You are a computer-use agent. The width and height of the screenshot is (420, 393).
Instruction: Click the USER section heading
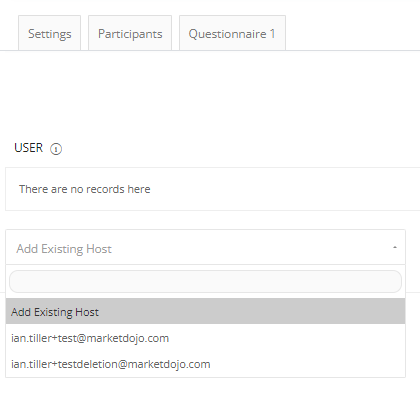coord(29,148)
